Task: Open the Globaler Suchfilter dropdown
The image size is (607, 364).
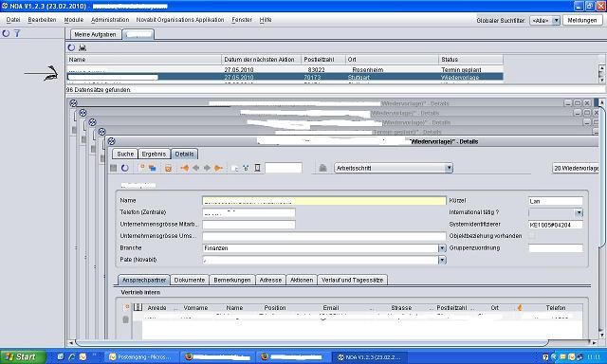Action: pos(556,21)
